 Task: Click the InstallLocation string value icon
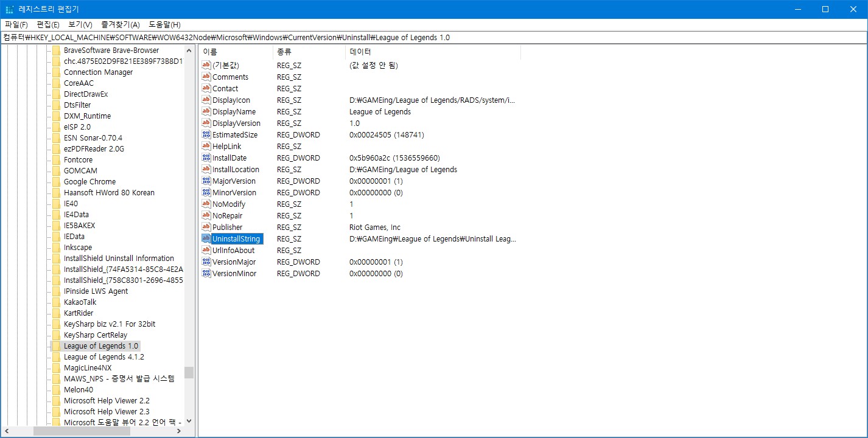(x=206, y=169)
